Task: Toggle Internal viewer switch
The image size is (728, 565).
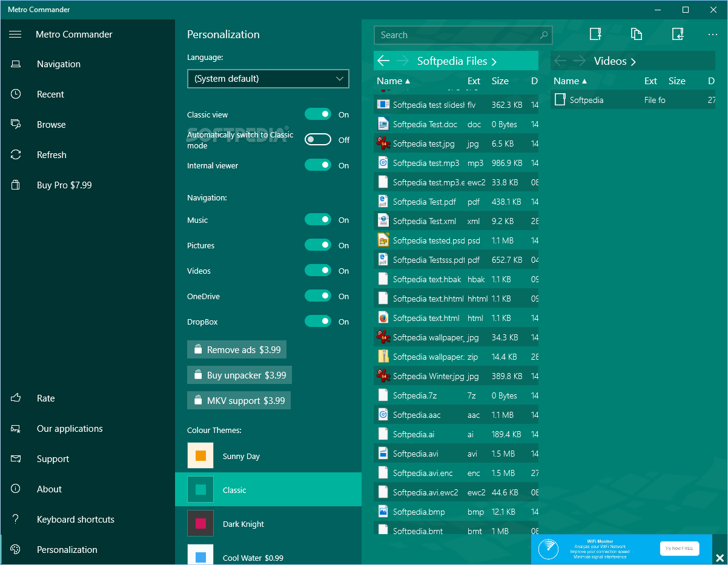Action: pos(318,165)
